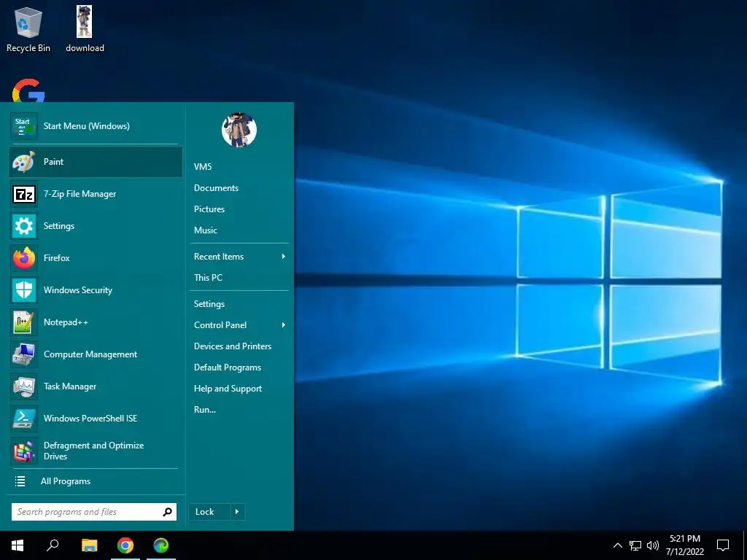Viewport: 747px width, 560px height.
Task: Select the download file on desktop
Action: pyautogui.click(x=85, y=29)
